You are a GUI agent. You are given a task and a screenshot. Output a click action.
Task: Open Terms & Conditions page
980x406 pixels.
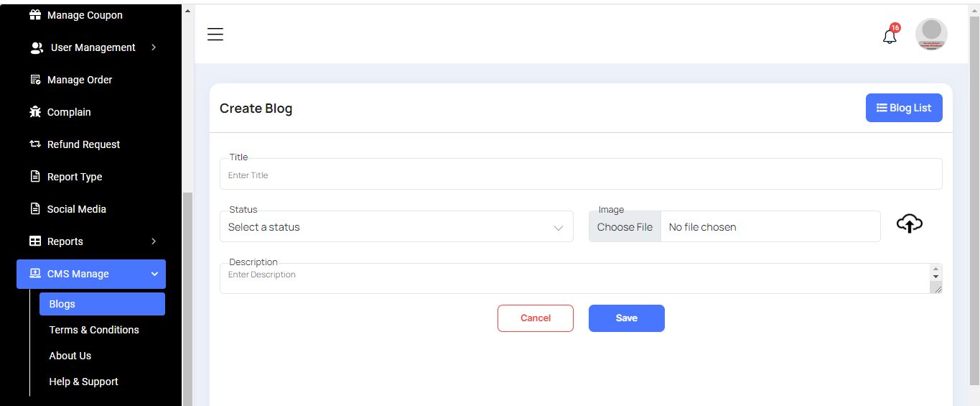94,330
